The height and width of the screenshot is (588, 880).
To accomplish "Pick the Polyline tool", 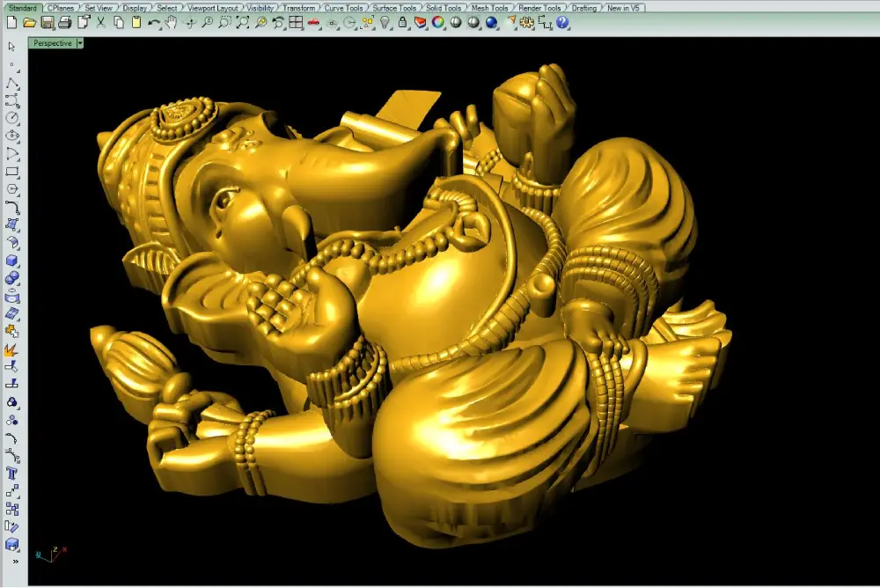I will coord(11,83).
